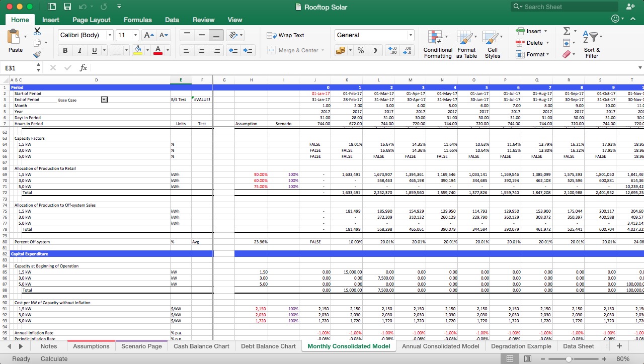This screenshot has width=644, height=364.
Task: Click the text Orientation icon
Action: pyautogui.click(x=233, y=35)
